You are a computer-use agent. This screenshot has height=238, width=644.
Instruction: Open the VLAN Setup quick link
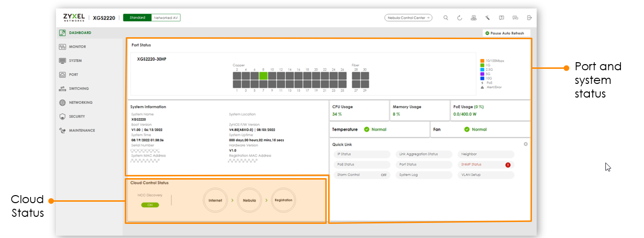click(x=485, y=175)
